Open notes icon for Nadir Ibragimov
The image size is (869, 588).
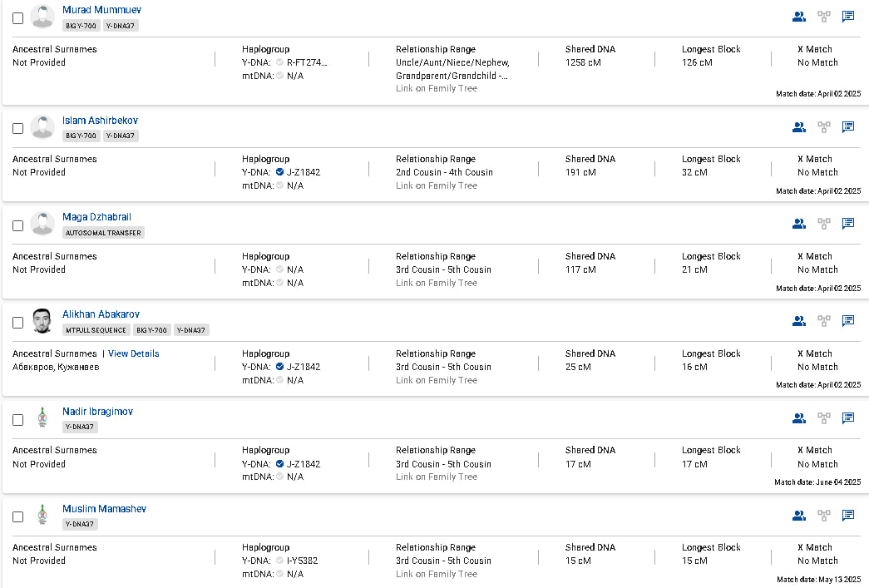click(848, 418)
